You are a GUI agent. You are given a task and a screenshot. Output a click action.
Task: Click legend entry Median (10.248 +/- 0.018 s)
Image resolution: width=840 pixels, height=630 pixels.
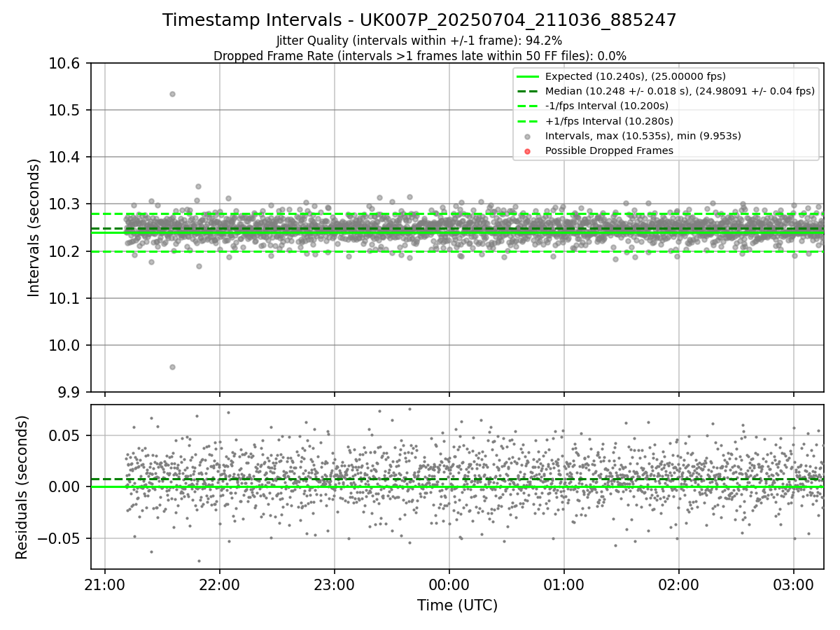pyautogui.click(x=680, y=91)
